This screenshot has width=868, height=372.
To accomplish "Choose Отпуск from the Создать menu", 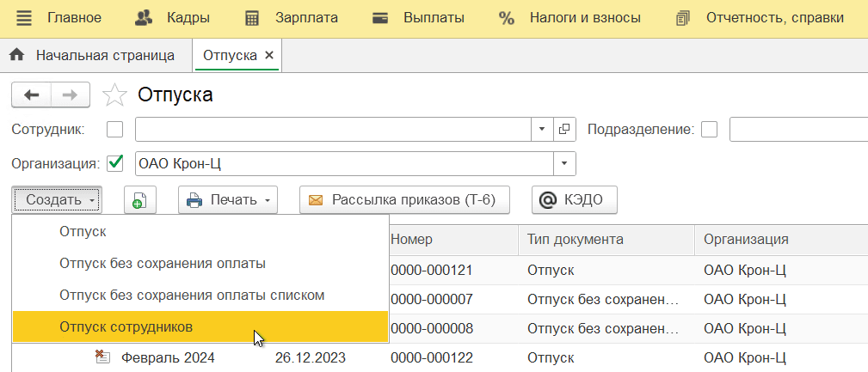I will 200,232.
